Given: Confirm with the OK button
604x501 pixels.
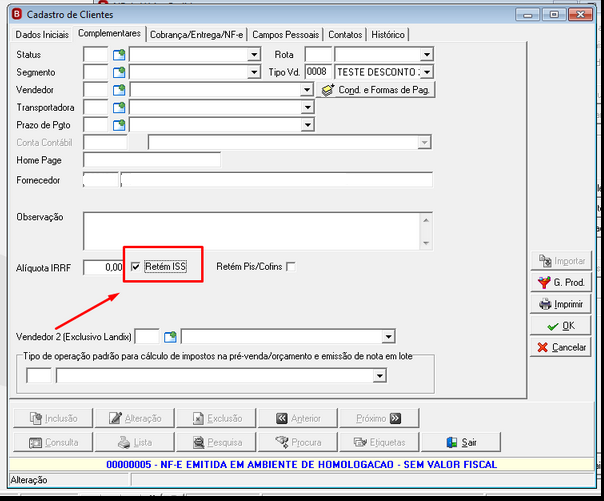Looking at the screenshot, I should 560,326.
